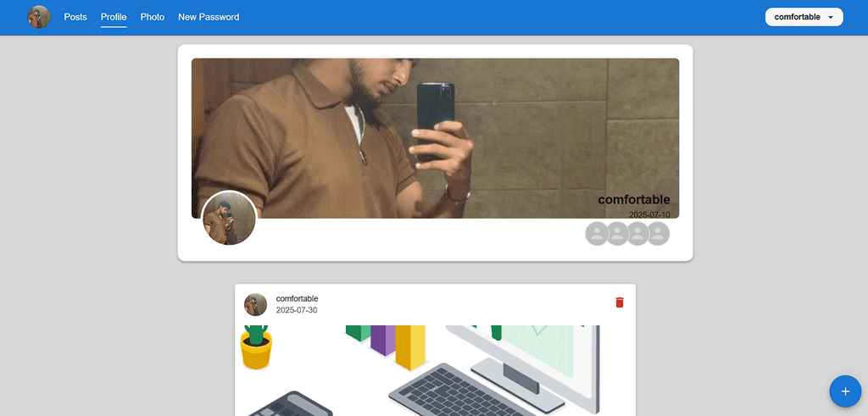Delete the post with red trash icon

pyautogui.click(x=620, y=302)
